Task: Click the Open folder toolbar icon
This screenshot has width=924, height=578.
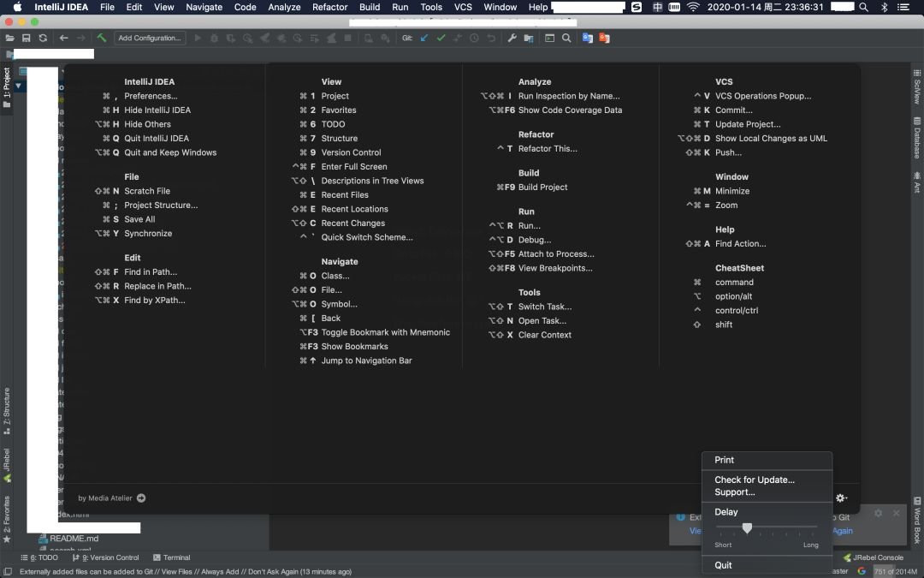Action: (x=9, y=38)
